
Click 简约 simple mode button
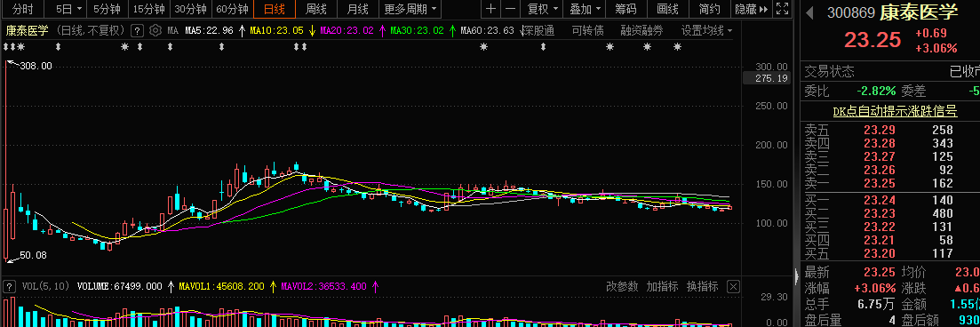point(709,9)
